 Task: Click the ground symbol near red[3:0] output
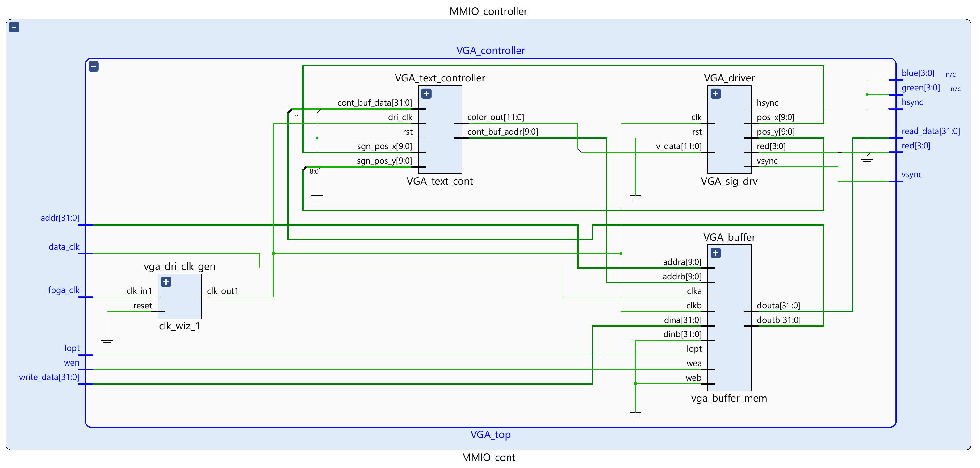click(x=867, y=161)
